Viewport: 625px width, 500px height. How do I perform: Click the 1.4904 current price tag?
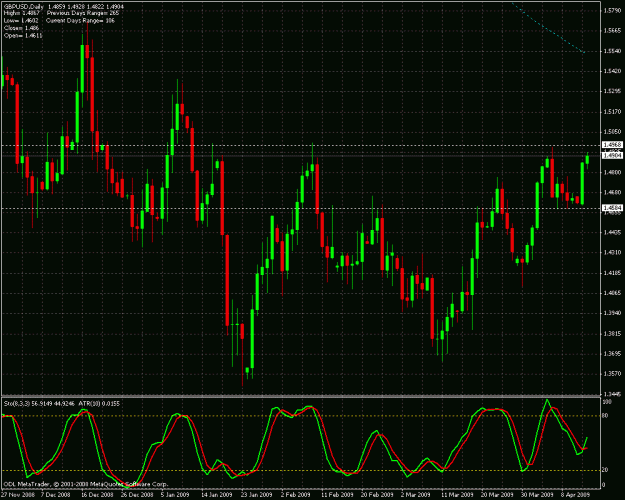coord(612,156)
